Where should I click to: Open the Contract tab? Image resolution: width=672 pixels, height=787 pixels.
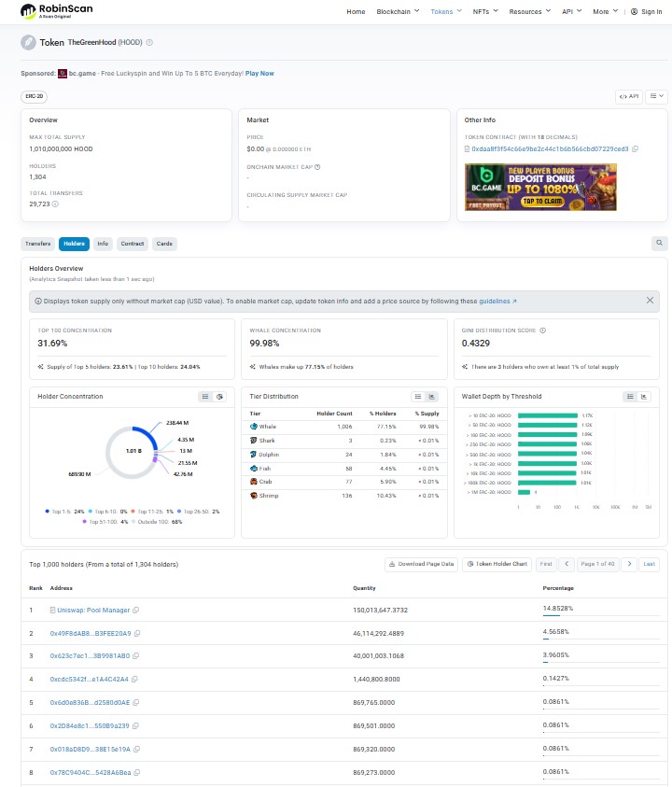132,244
